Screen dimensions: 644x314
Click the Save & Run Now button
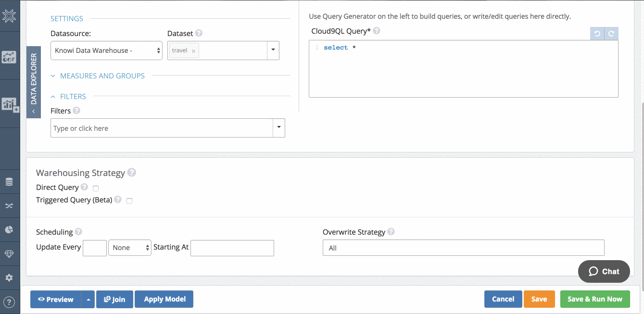(595, 299)
